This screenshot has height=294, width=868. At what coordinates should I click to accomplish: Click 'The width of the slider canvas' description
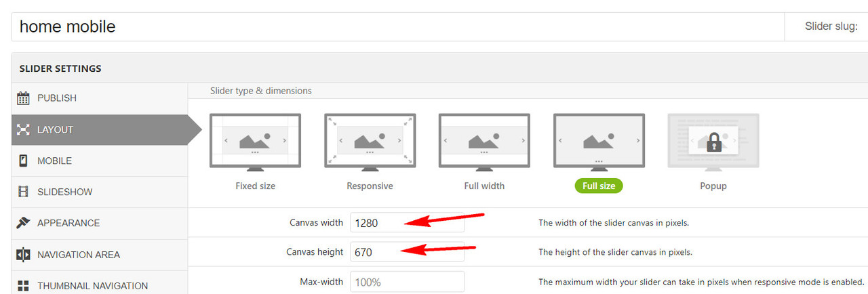coord(614,223)
